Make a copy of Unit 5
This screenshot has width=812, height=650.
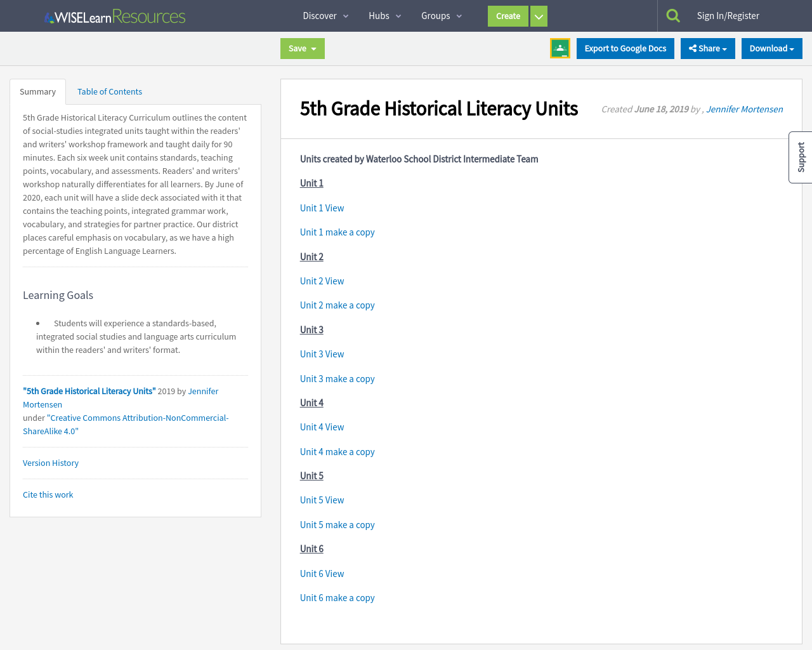pos(337,524)
